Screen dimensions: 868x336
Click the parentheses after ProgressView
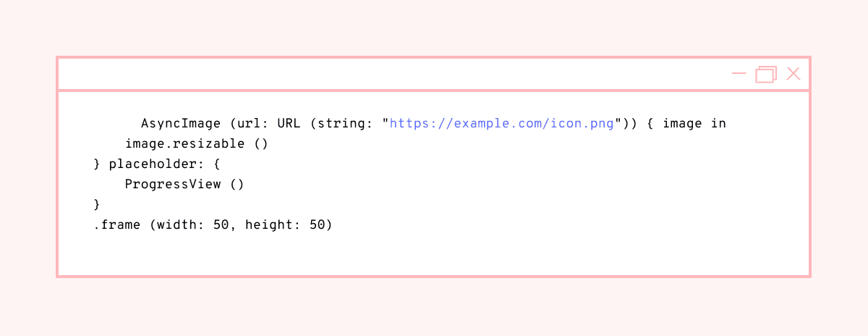coord(237,184)
